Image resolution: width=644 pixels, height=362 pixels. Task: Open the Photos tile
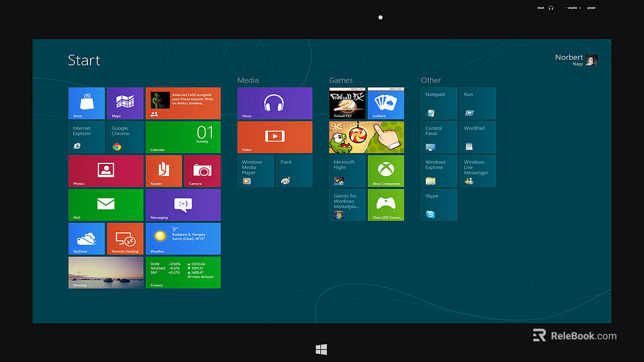tap(106, 171)
